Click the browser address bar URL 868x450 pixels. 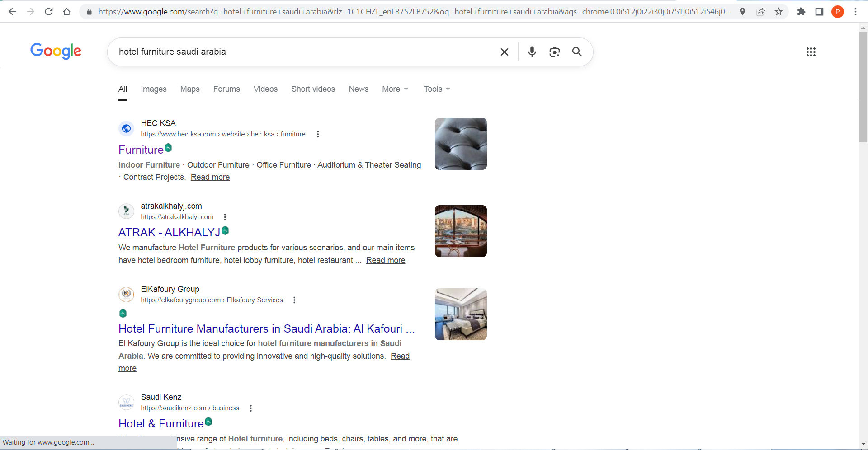point(414,12)
